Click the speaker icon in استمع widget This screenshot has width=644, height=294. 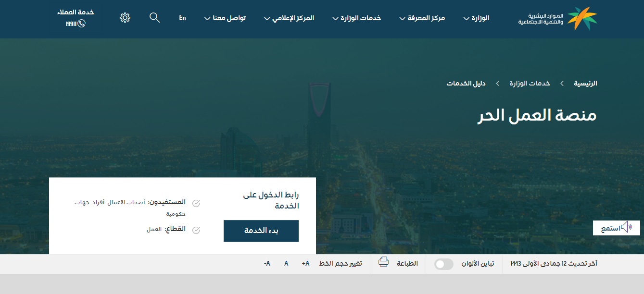627,227
